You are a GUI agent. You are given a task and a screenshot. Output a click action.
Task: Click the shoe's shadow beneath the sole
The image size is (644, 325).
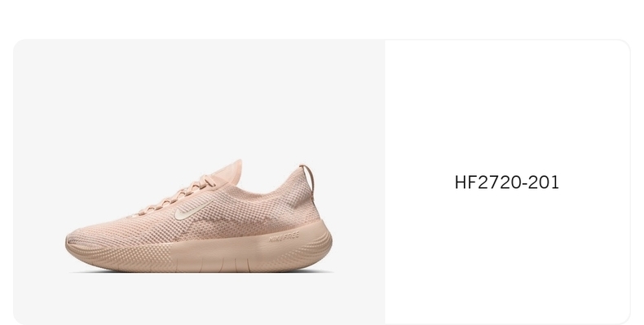(201, 272)
